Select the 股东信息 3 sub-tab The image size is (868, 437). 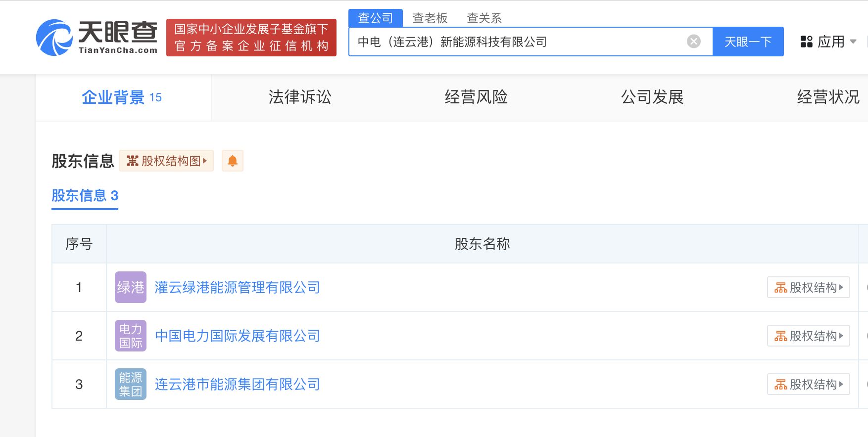(x=85, y=196)
